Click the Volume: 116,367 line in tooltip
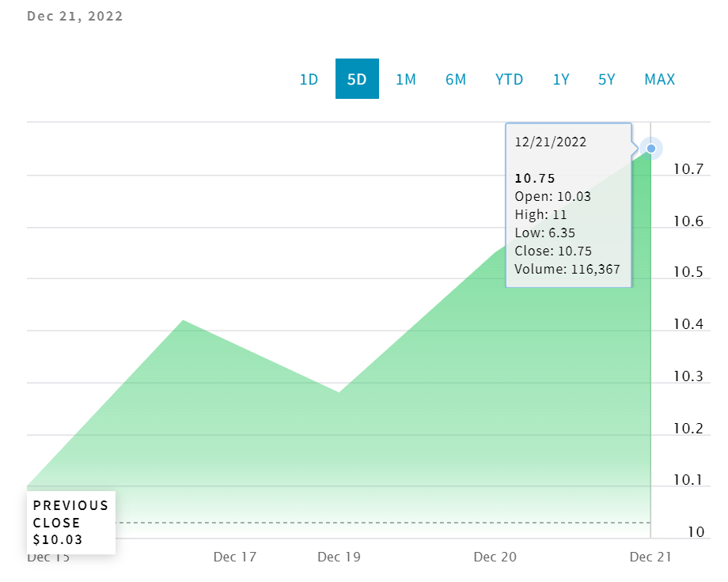The width and height of the screenshot is (728, 582). tap(567, 269)
